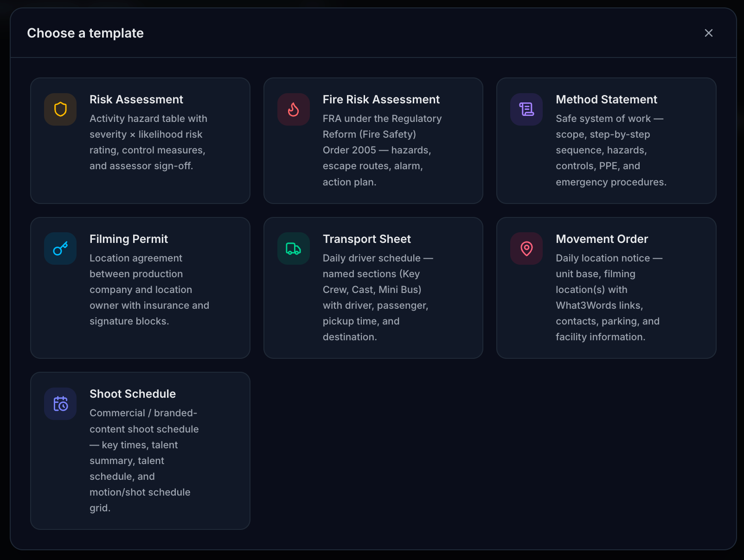Image resolution: width=744 pixels, height=560 pixels.
Task: Select the Shoot Schedule title
Action: pos(133,394)
